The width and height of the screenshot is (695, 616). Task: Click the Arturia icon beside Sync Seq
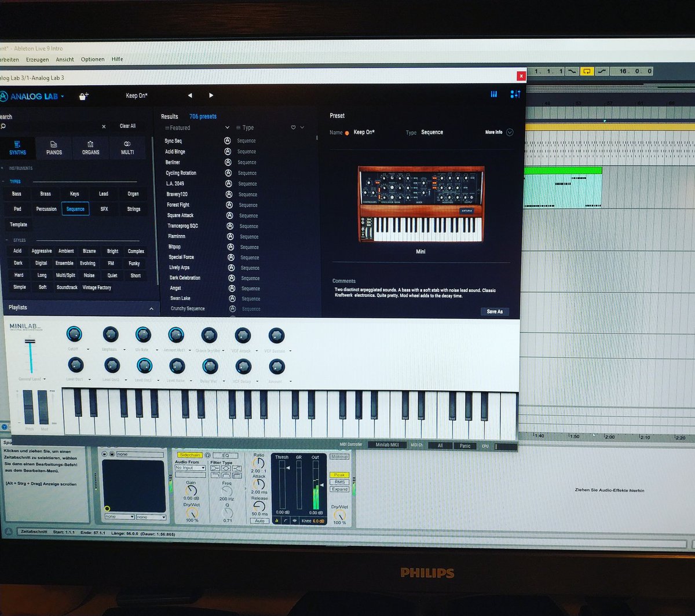(x=227, y=141)
